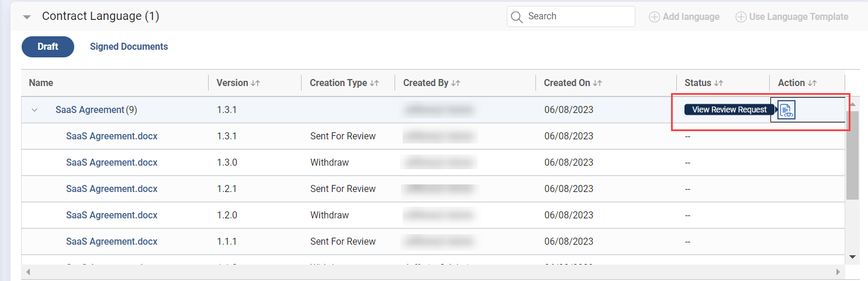Sort by Version column arrows
The width and height of the screenshot is (868, 281).
[255, 83]
